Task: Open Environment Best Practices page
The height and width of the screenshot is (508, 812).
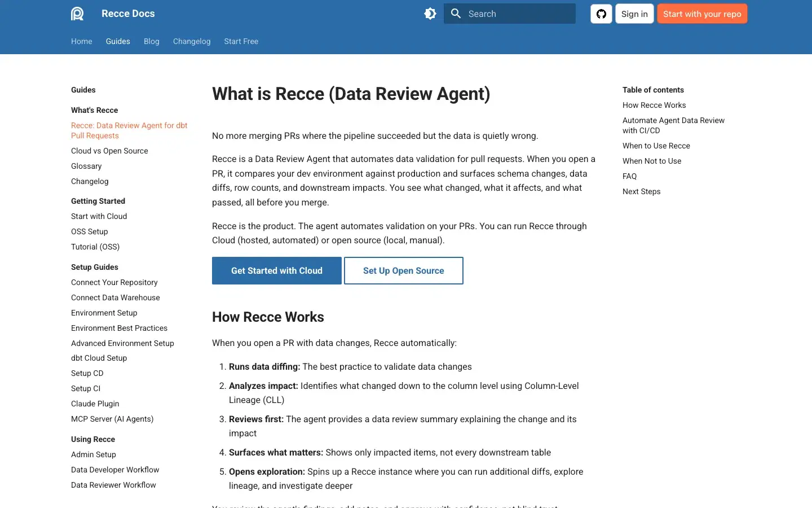Action: pos(119,328)
